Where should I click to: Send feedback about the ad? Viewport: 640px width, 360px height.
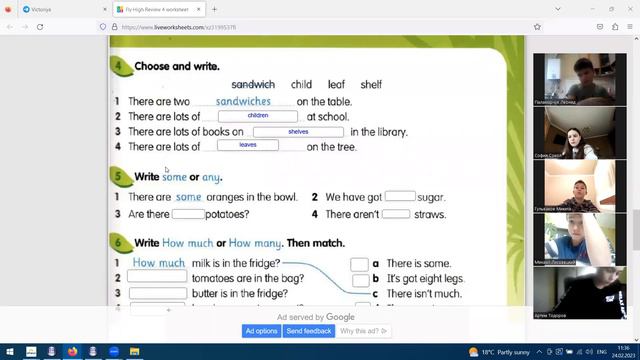coord(309,331)
